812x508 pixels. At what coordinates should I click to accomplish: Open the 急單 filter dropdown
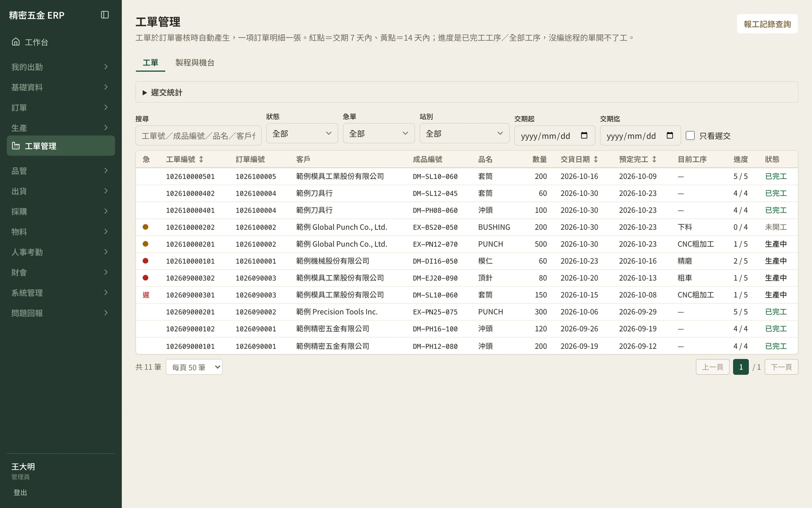click(379, 133)
